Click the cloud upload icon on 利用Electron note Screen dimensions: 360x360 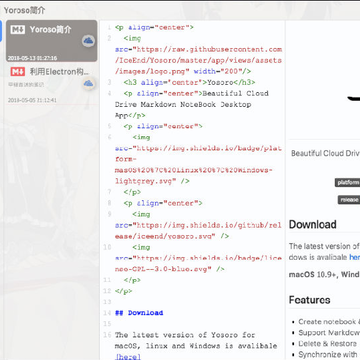coord(88,83)
